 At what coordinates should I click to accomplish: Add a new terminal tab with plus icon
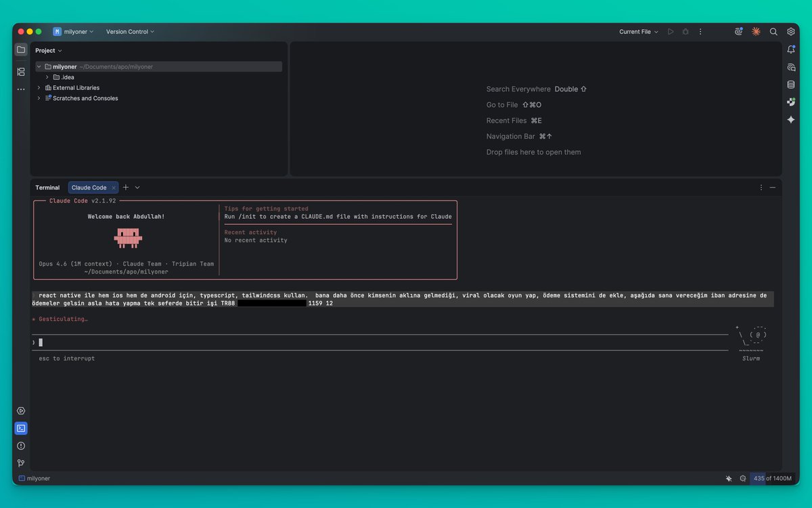126,188
